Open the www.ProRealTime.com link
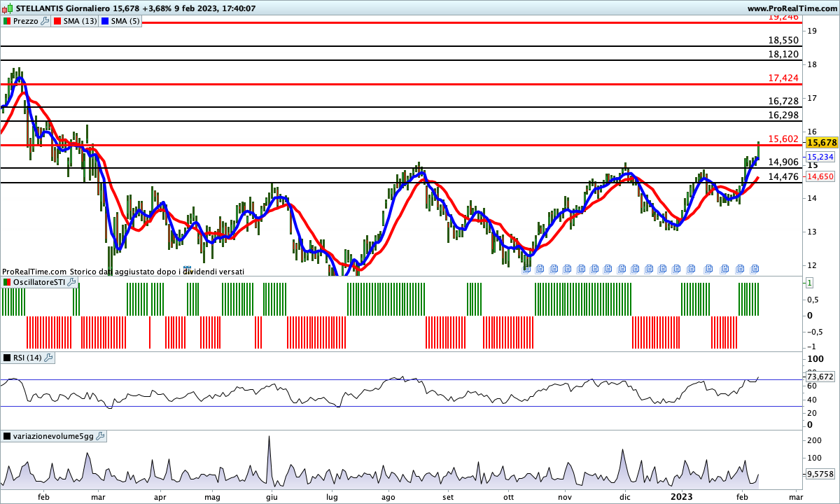 pos(792,8)
